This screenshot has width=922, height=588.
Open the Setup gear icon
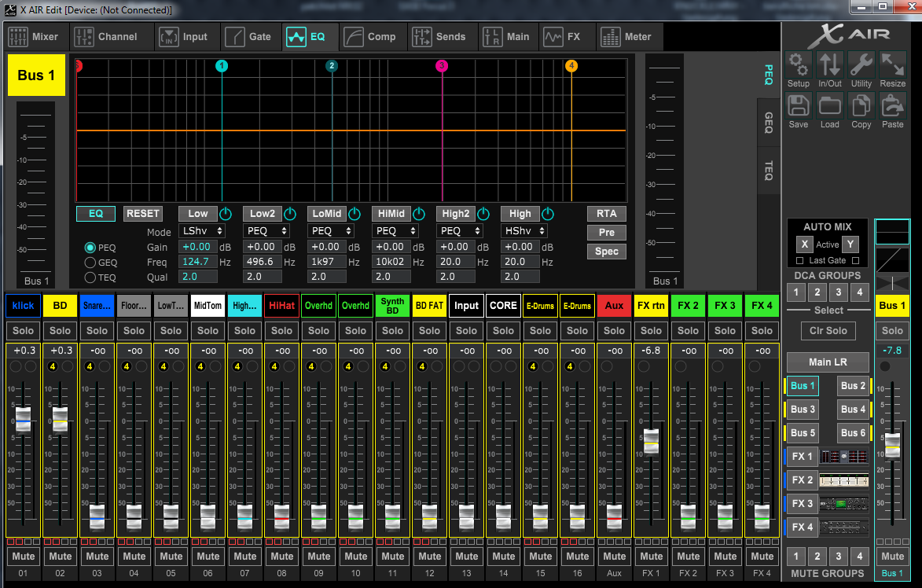(x=798, y=65)
